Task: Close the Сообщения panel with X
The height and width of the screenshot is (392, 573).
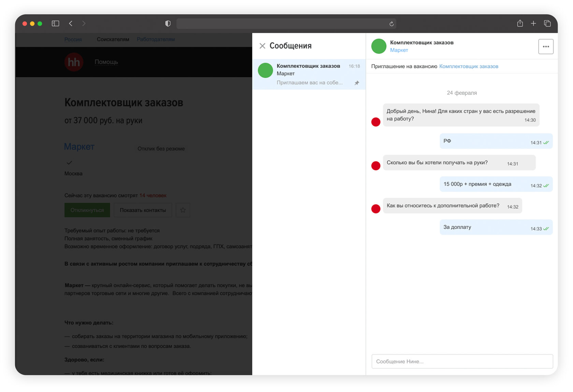Action: 262,46
